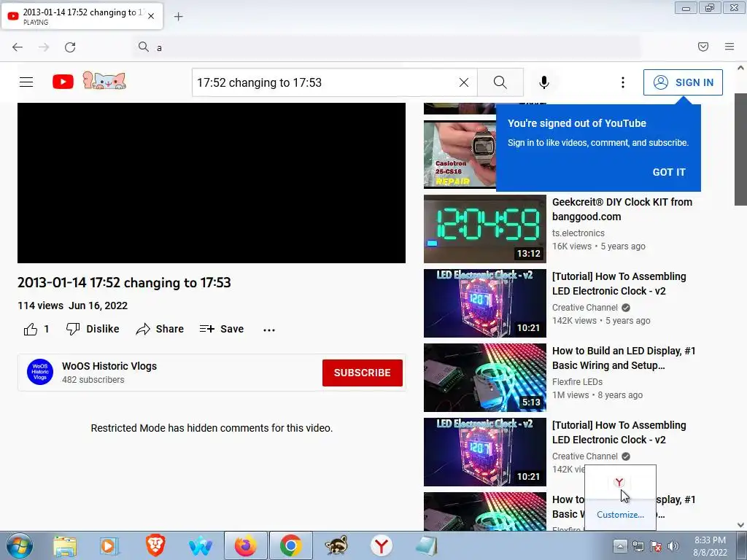Click the browser address bar
This screenshot has height=560, width=747.
pos(388,47)
